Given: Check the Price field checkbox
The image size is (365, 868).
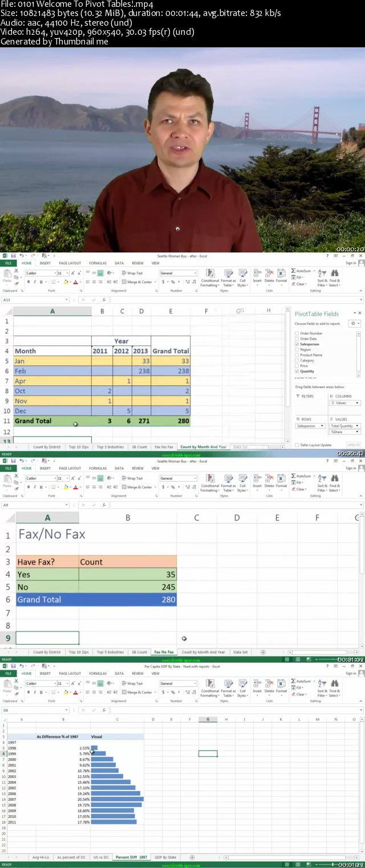Looking at the screenshot, I should click(x=297, y=366).
